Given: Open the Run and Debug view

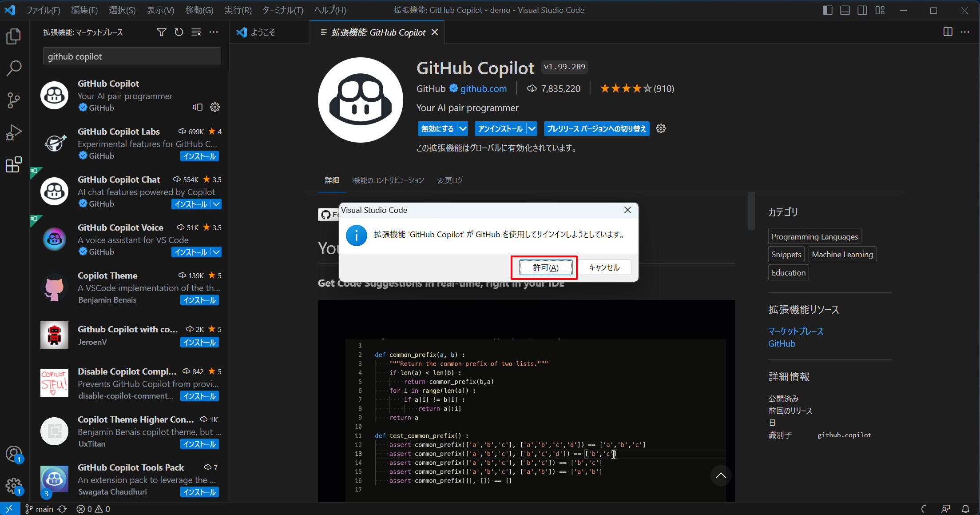Looking at the screenshot, I should point(14,132).
